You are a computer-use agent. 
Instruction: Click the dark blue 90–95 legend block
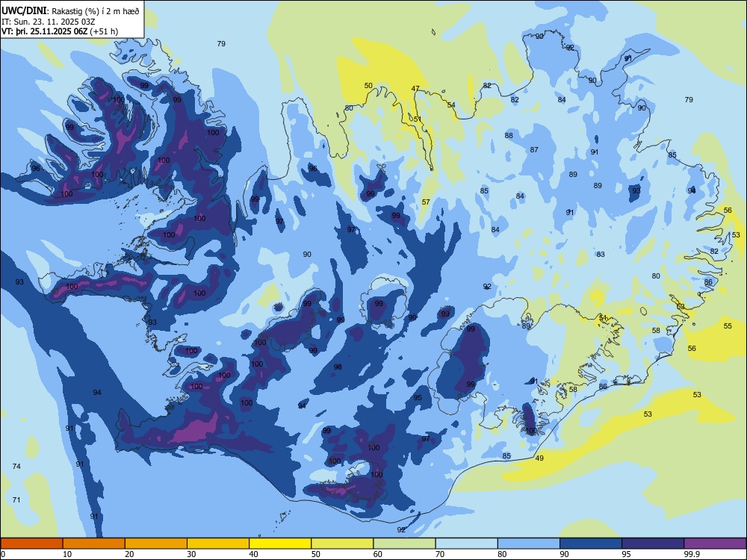click(591, 544)
